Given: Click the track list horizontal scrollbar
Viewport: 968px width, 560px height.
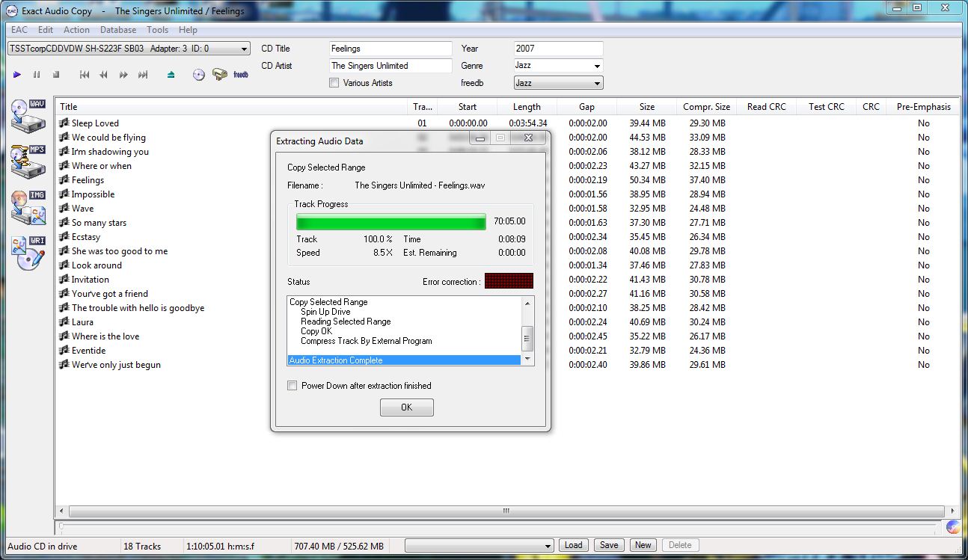Looking at the screenshot, I should 506,511.
